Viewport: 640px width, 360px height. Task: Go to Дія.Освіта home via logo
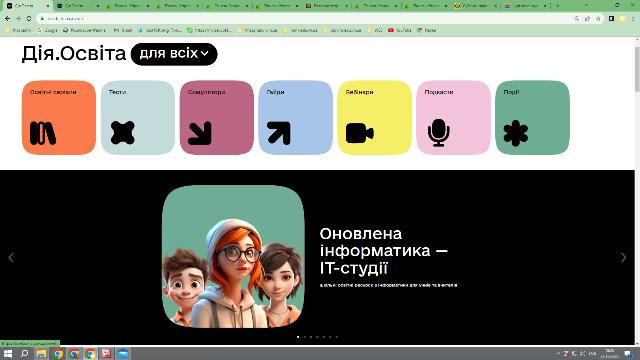(74, 54)
